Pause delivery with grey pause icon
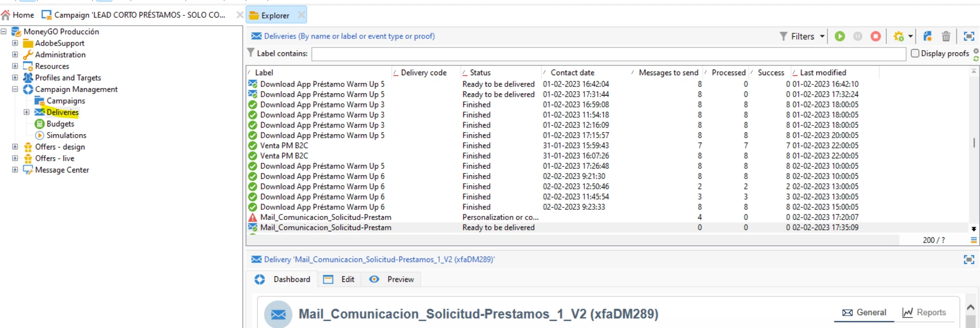The height and width of the screenshot is (328, 980). [858, 36]
